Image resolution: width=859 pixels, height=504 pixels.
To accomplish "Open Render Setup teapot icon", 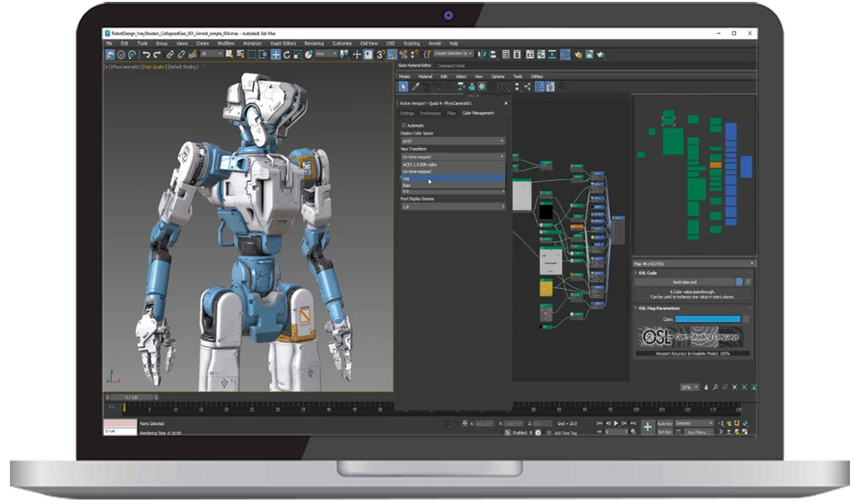I will point(578,55).
